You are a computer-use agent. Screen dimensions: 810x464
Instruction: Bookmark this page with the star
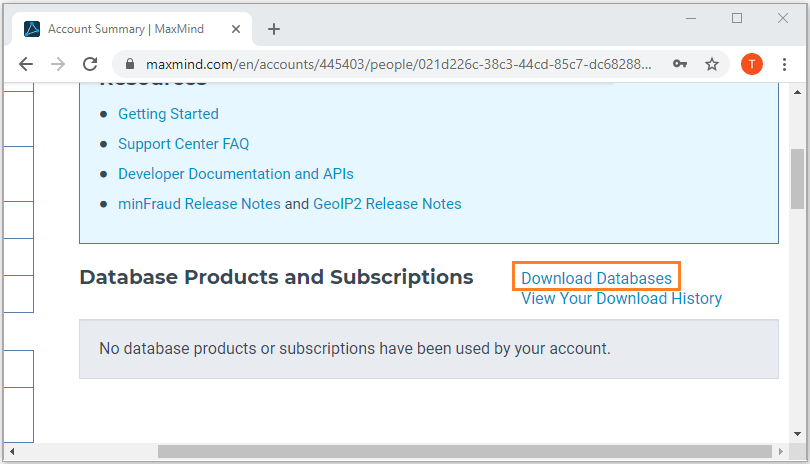(712, 64)
